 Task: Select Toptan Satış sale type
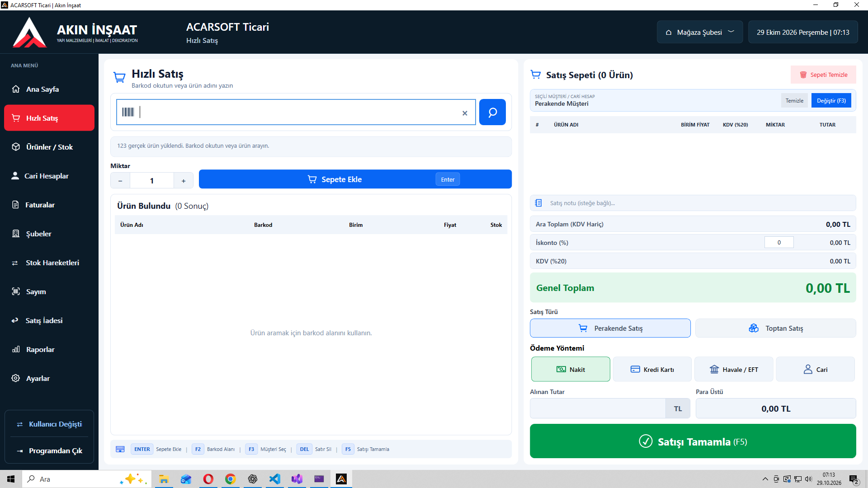[x=775, y=328]
